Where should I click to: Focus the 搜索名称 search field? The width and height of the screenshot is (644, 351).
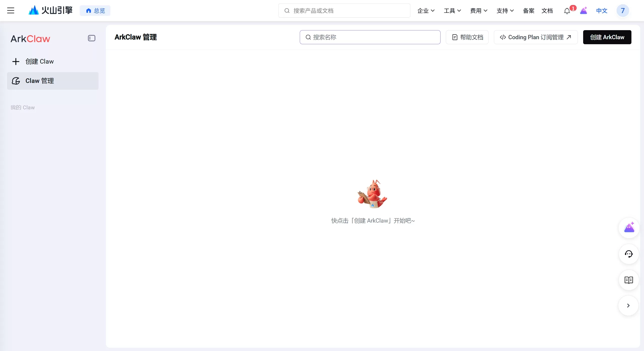[x=370, y=37]
